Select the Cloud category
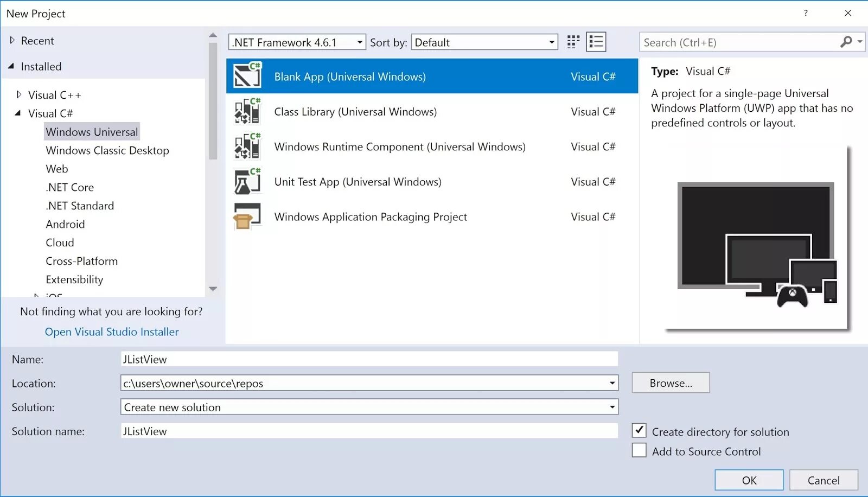This screenshot has width=868, height=497. coord(60,243)
